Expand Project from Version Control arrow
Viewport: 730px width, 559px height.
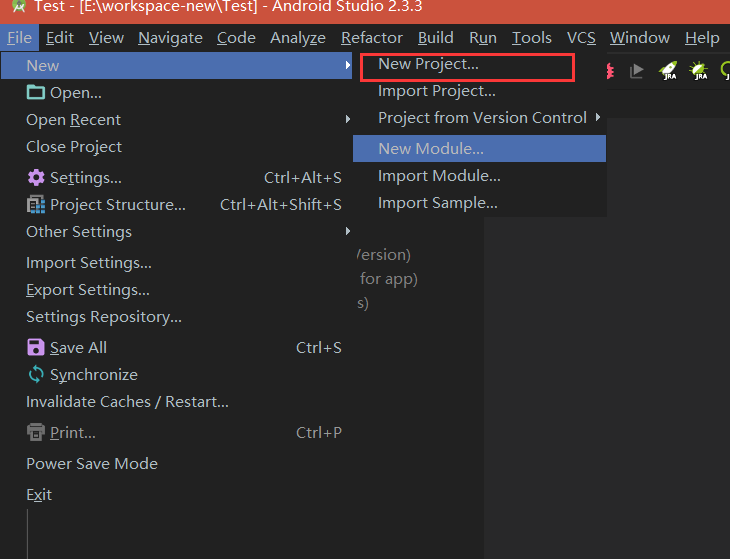coord(598,117)
